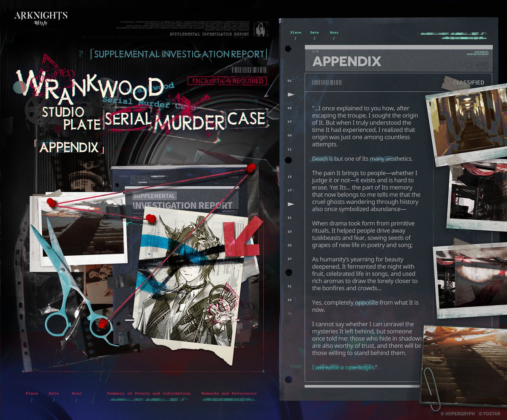Click the Place field on the right page header
The image size is (507, 420).
(296, 33)
